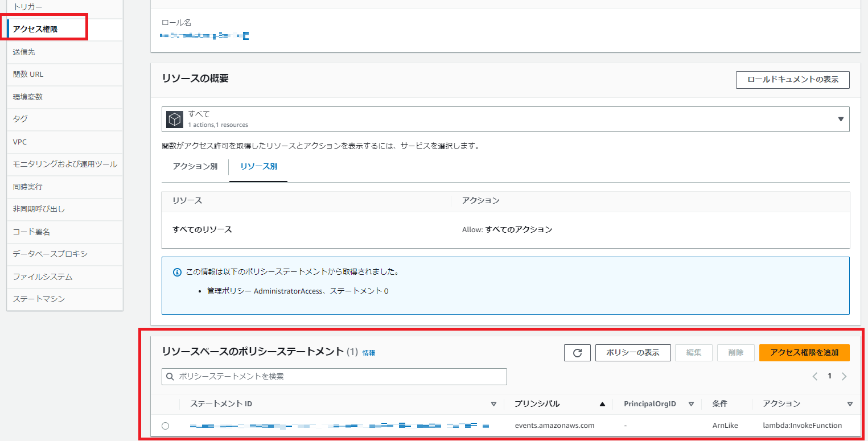
Task: Click the previous page chevron in pagination
Action: pyautogui.click(x=814, y=376)
